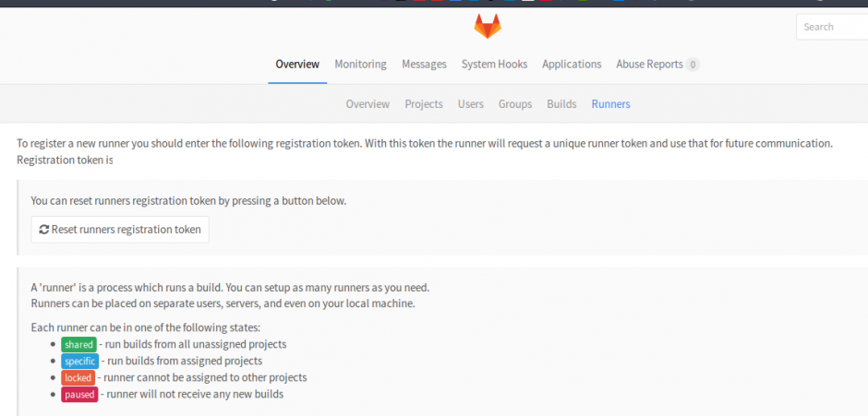Screen dimensions: 868x416
Task: Open the Overview sub-navigation link
Action: tap(368, 104)
